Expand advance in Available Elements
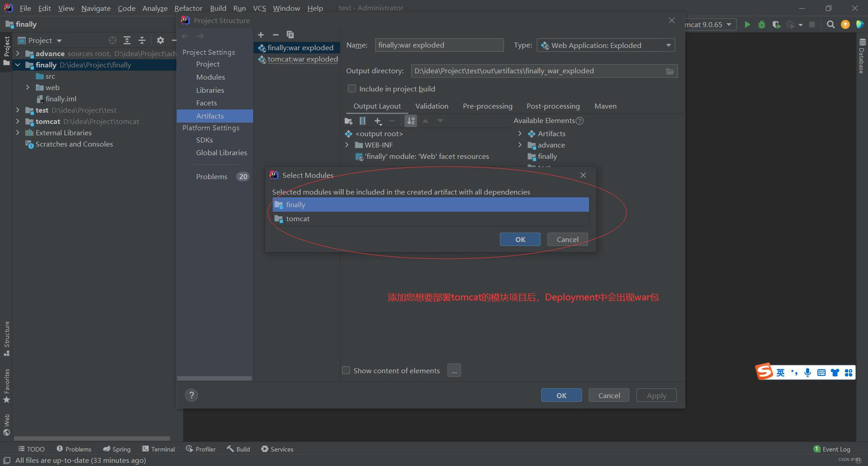868x466 pixels. click(x=520, y=145)
